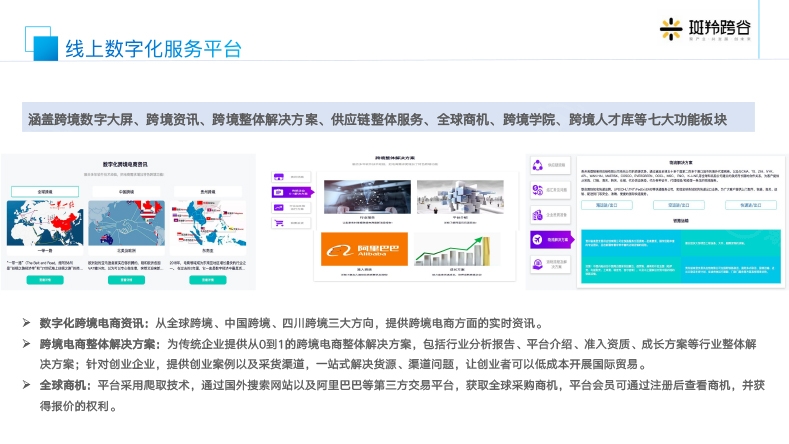Viewport: 789px width, 444px height.
Task: Open the Belt and Road map thumbnail
Action: (45, 223)
